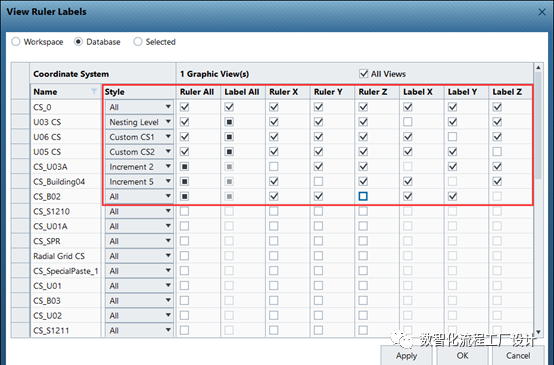The width and height of the screenshot is (554, 365).
Task: Open Style dropdown for CS_B03
Action: pos(139,301)
